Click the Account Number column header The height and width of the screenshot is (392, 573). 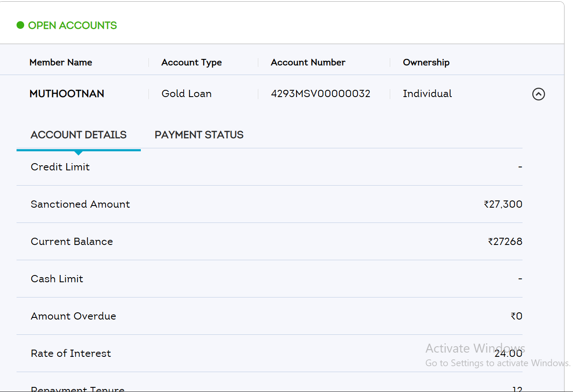308,62
